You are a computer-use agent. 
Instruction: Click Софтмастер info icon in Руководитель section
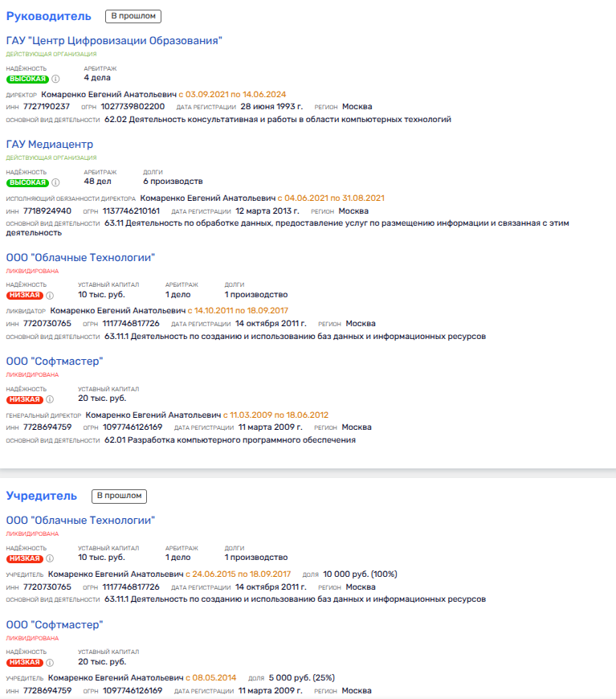click(50, 399)
